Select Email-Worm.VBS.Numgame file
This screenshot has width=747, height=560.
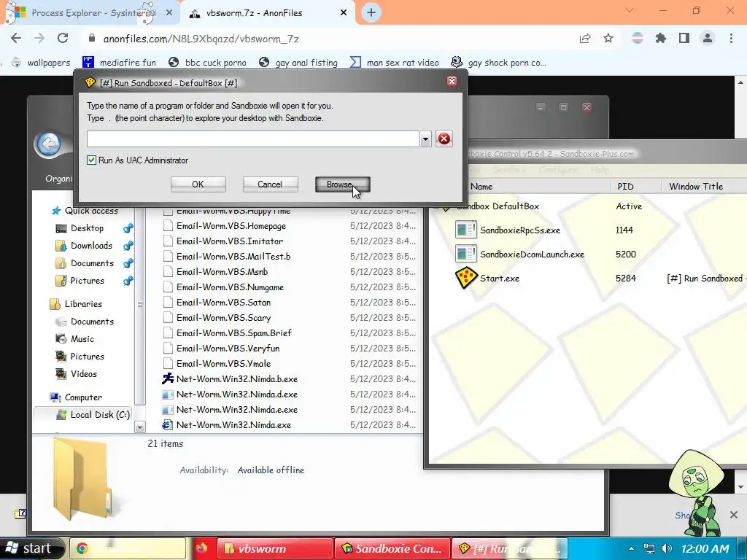[x=230, y=287]
